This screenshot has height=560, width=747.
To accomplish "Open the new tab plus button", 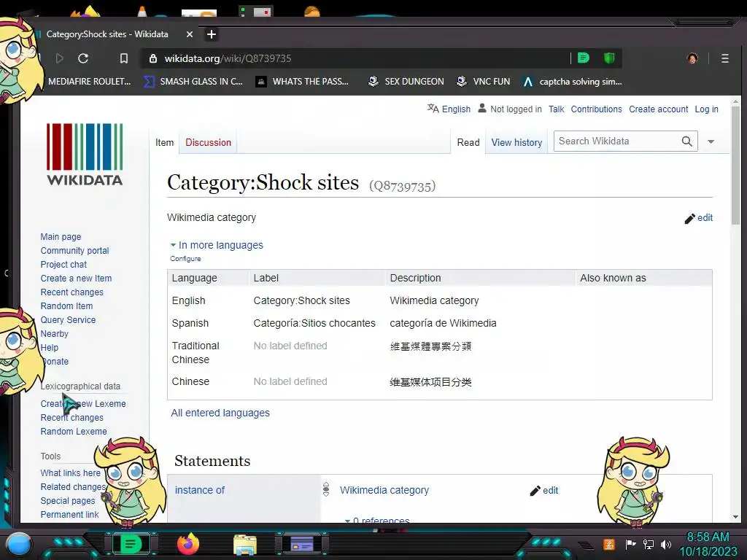I will [x=212, y=34].
